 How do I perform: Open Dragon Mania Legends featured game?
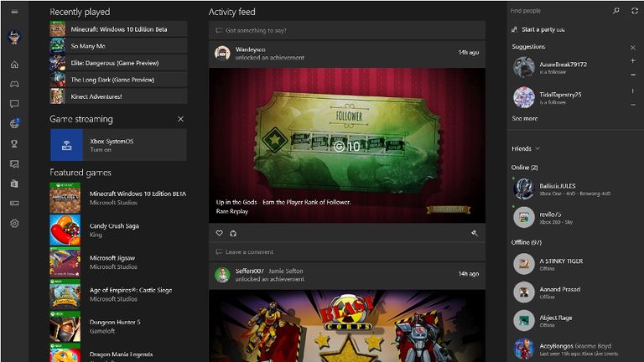[x=118, y=353]
